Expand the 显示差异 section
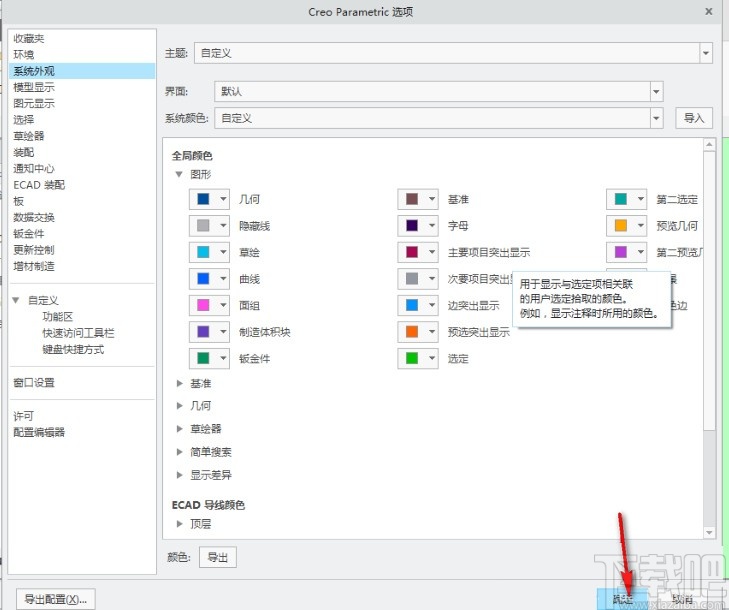 179,475
